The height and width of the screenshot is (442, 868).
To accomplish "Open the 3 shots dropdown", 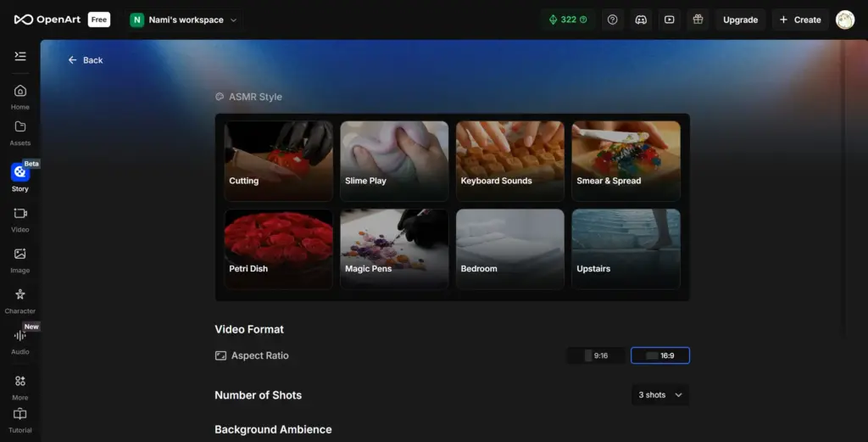I will 660,394.
